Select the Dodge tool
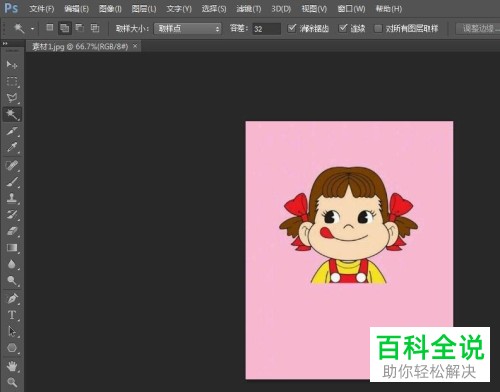 click(12, 281)
